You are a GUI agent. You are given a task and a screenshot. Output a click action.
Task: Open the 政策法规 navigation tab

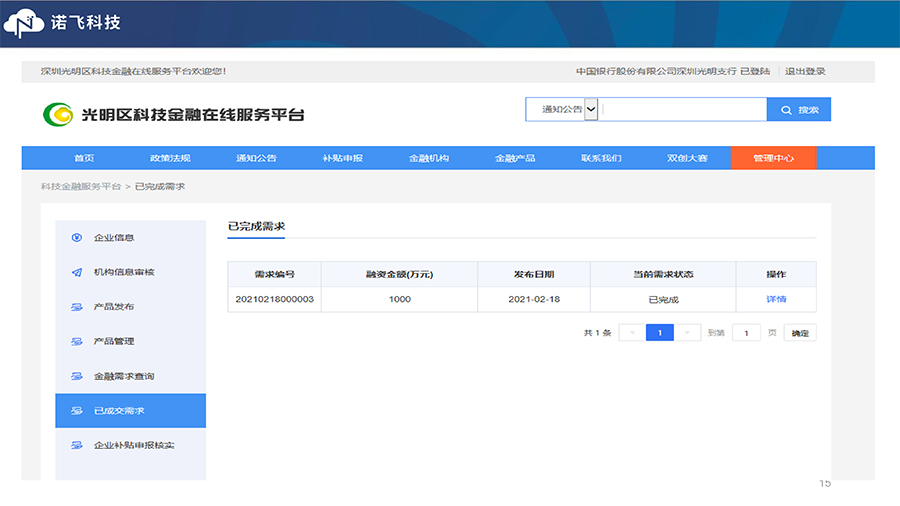click(170, 158)
